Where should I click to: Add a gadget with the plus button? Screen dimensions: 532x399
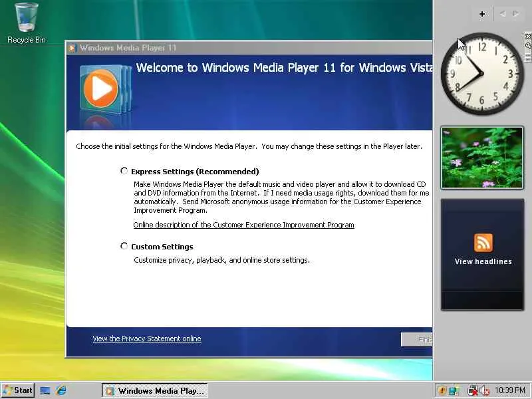[x=481, y=14]
